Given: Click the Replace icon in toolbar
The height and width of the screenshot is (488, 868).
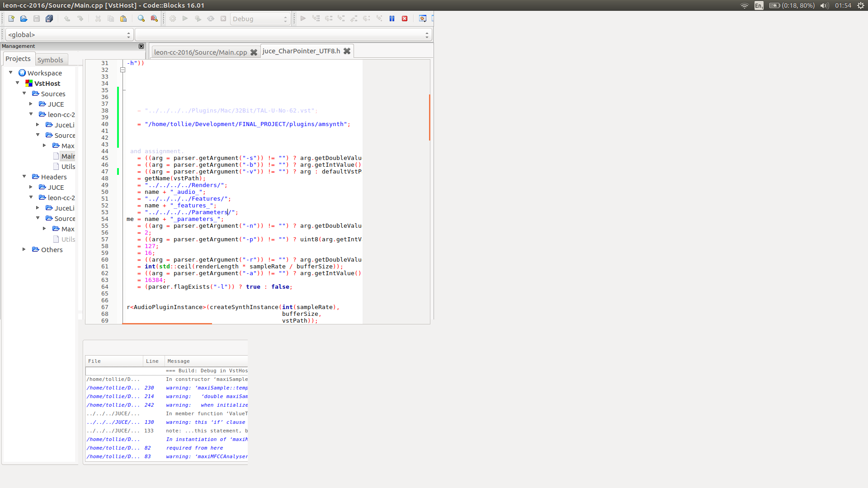Looking at the screenshot, I should coord(154,19).
